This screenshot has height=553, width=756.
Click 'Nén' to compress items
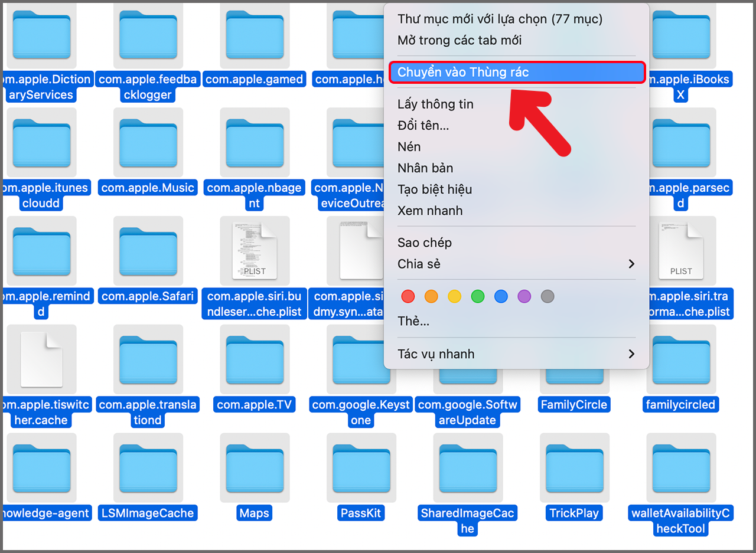(x=516, y=146)
